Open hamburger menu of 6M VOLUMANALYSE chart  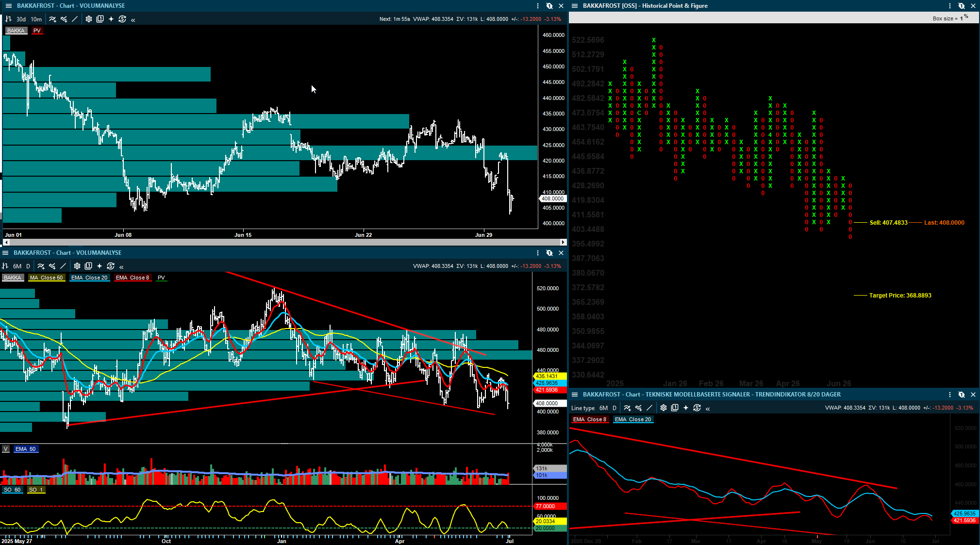coord(5,253)
